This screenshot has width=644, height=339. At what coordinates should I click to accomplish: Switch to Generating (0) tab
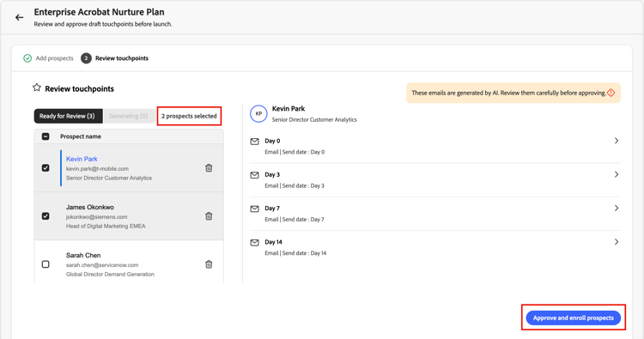click(129, 116)
